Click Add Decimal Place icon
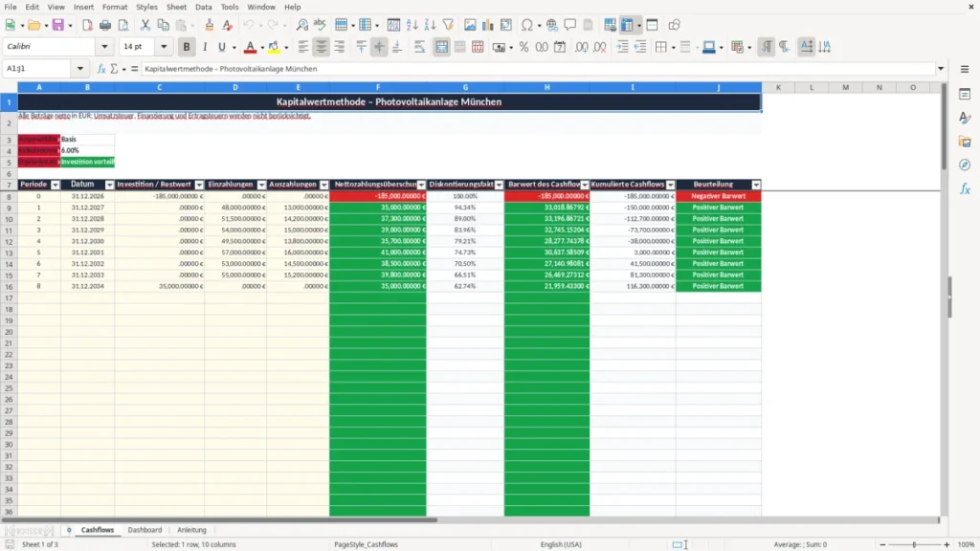 581,47
